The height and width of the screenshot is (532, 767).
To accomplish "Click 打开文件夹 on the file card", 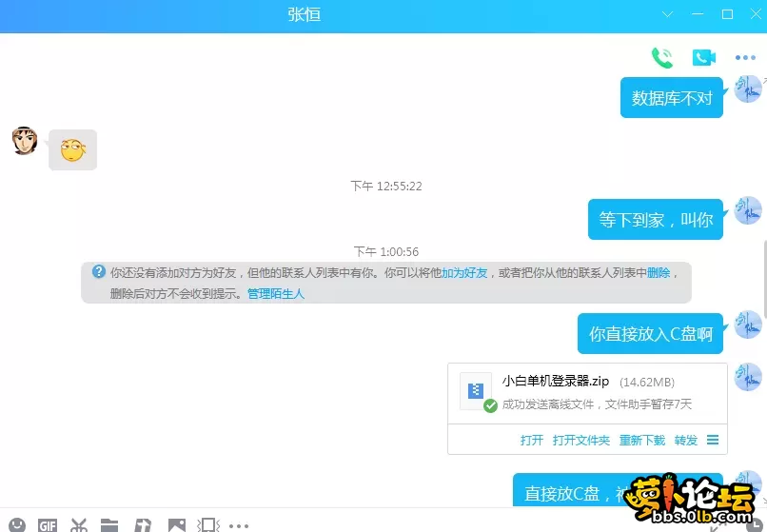I will (581, 440).
